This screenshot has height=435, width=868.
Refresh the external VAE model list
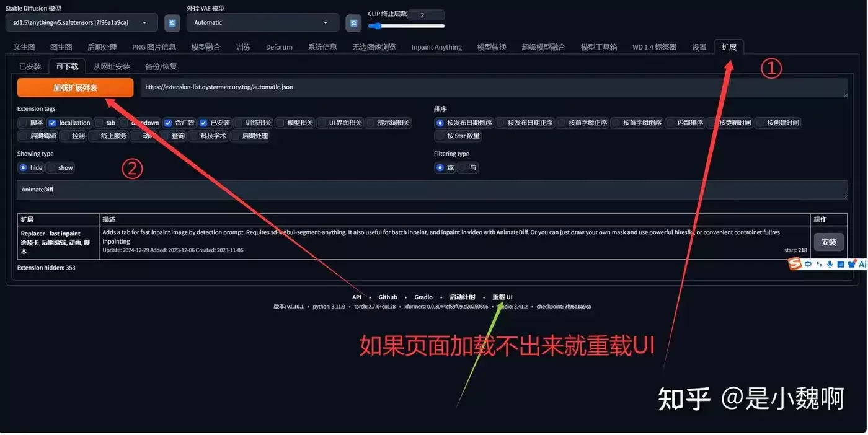pos(353,23)
